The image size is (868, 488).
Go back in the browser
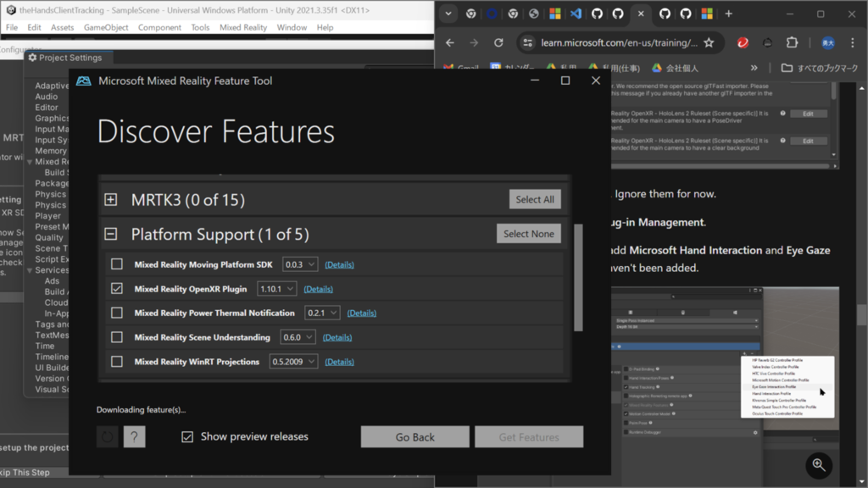[x=449, y=42]
